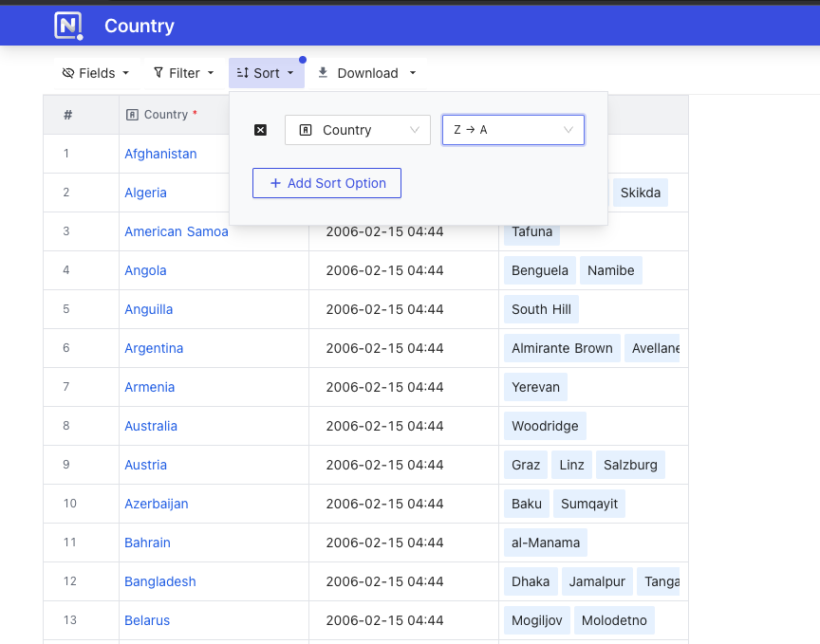Click the sort arrows icon beside Sort
Viewport: 820px width, 644px height.
(x=241, y=72)
